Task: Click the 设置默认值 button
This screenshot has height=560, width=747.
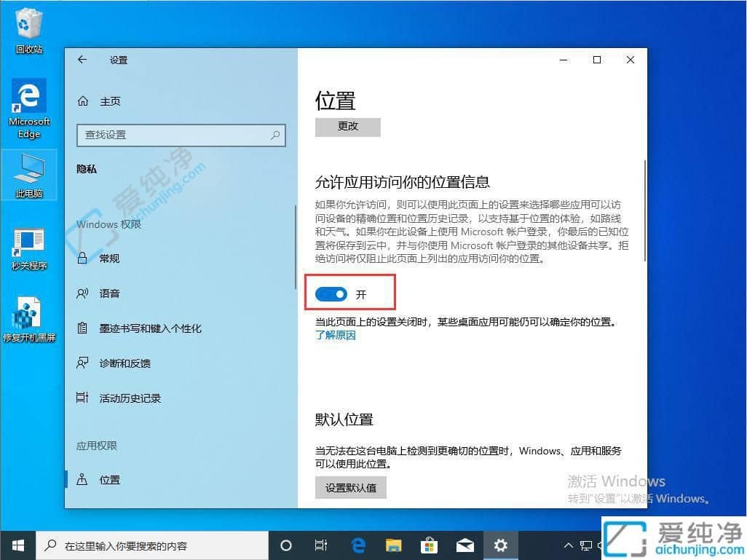Action: click(351, 488)
